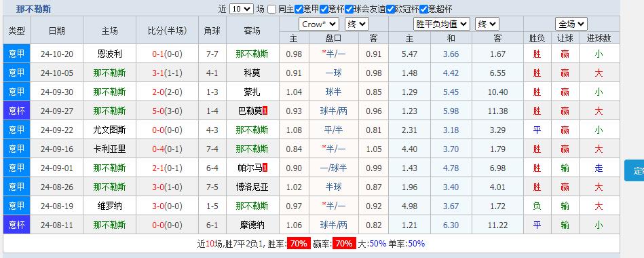
Task: Click the red 70% 赢率 badge
Action: [x=344, y=244]
